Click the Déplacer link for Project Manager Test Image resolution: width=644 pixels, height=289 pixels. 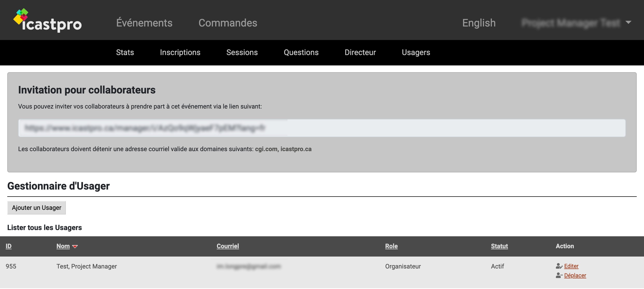point(575,275)
